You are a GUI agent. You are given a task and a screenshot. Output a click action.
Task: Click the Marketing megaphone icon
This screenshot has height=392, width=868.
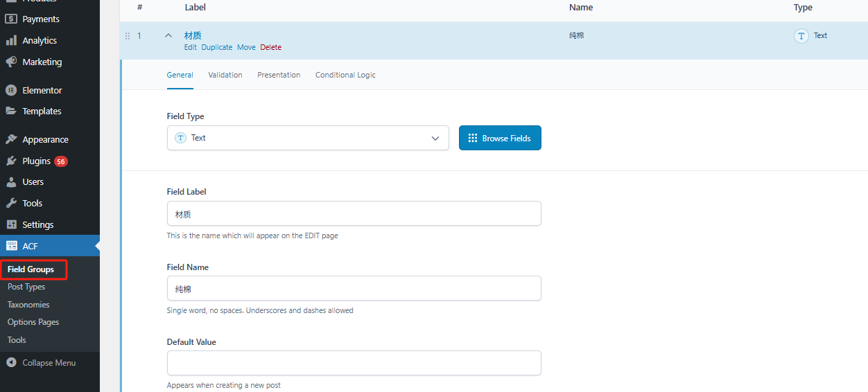tap(11, 62)
